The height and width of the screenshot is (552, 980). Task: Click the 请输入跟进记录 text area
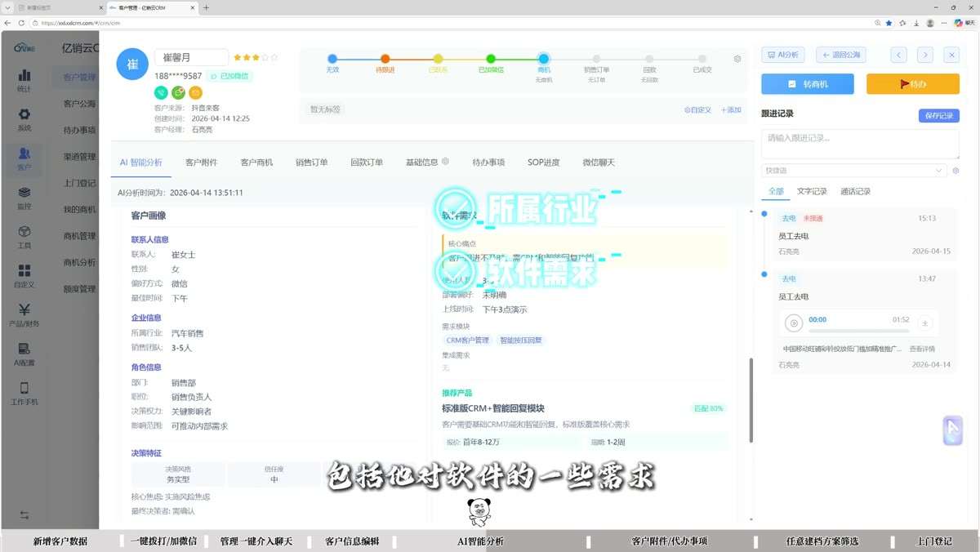click(x=860, y=145)
